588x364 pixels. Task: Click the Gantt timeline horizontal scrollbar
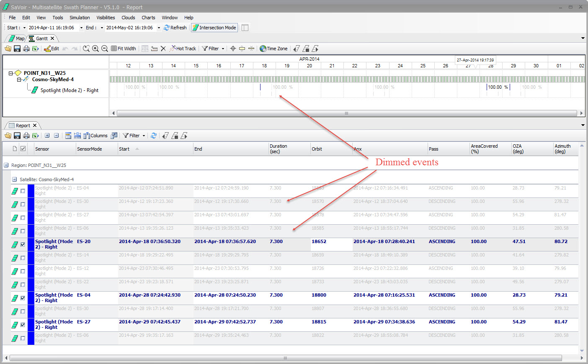pos(346,113)
